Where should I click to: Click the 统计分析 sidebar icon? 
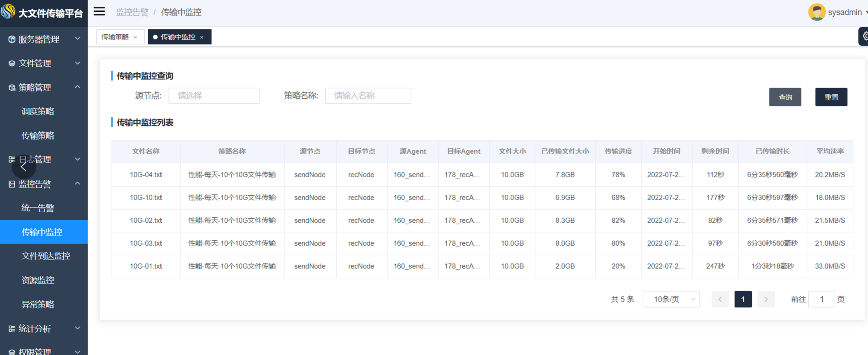click(12, 328)
